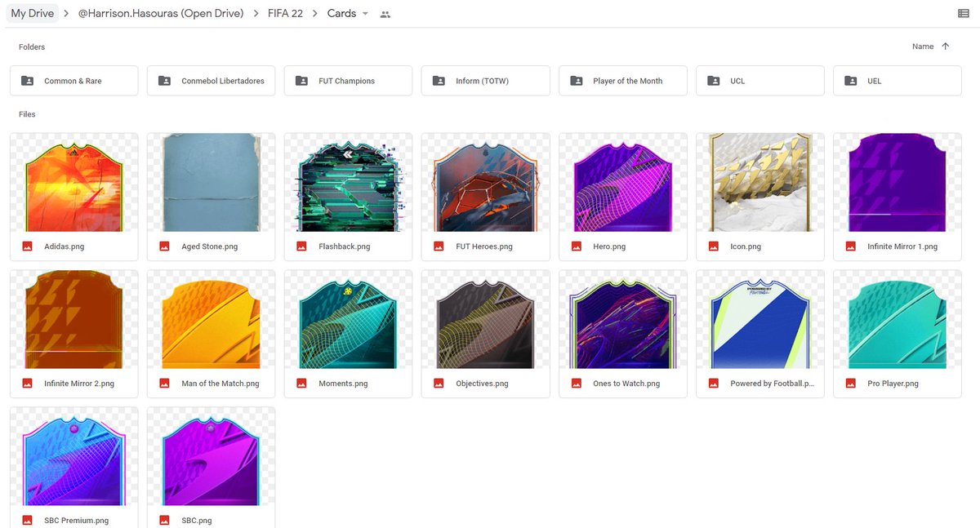Click the FUT Heroes.png file name
The image size is (980, 528).
pyautogui.click(x=484, y=246)
